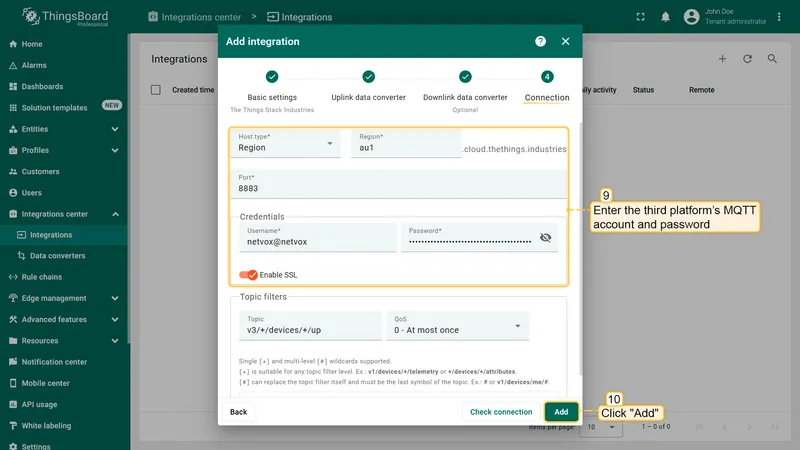Open QoS dropdown
This screenshot has height=450, width=800.
tap(458, 326)
